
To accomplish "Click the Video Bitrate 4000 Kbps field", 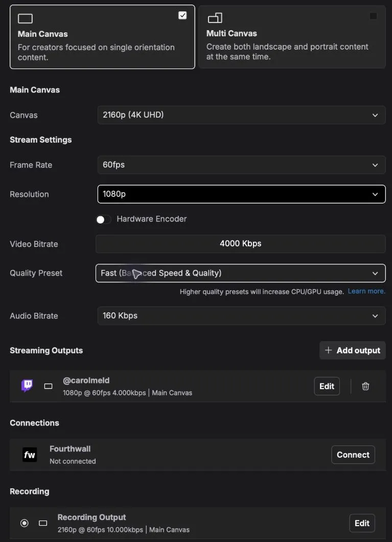I will (240, 244).
